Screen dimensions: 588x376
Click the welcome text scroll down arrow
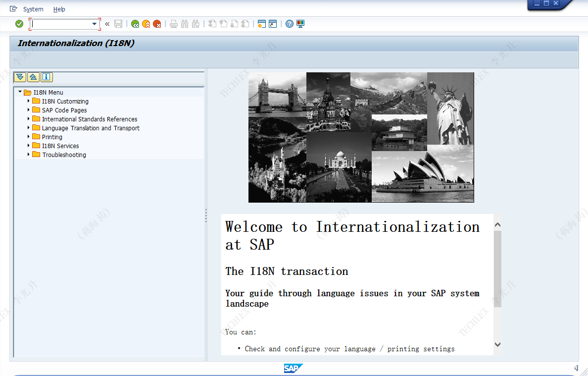coord(497,344)
